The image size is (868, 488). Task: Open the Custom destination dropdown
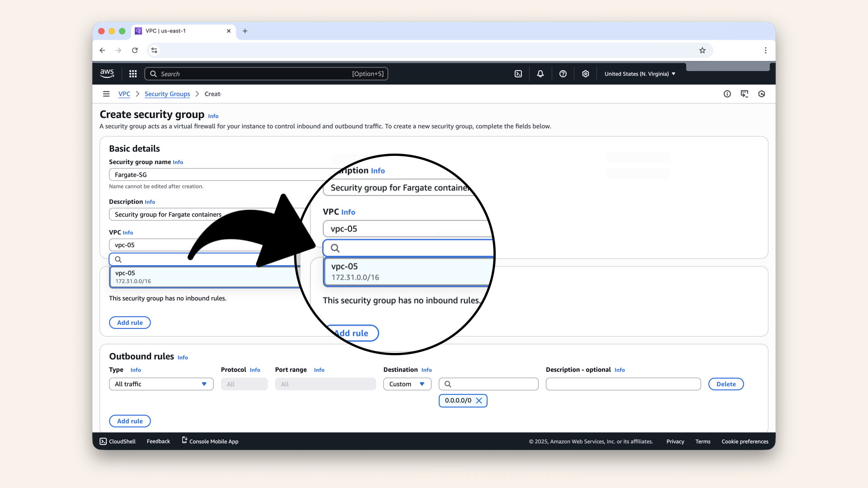[407, 384]
